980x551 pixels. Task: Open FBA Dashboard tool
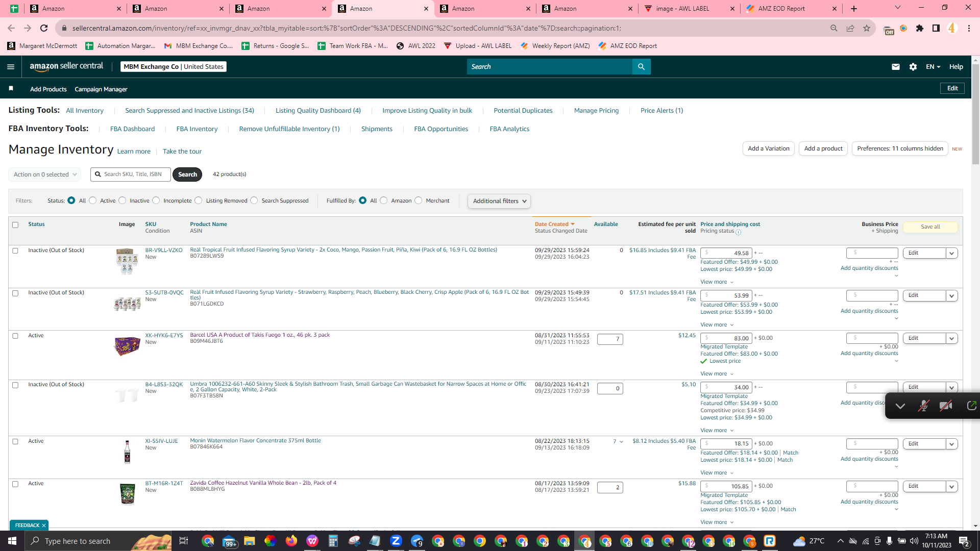(132, 129)
